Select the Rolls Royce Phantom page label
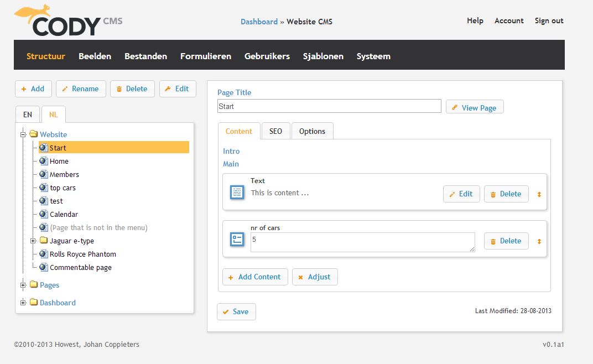 coord(83,254)
